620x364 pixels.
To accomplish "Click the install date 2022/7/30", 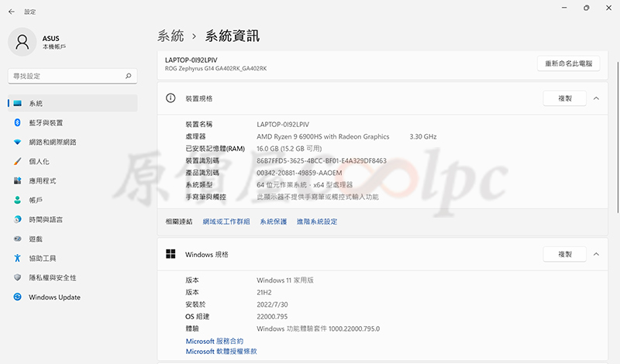I will [x=273, y=304].
